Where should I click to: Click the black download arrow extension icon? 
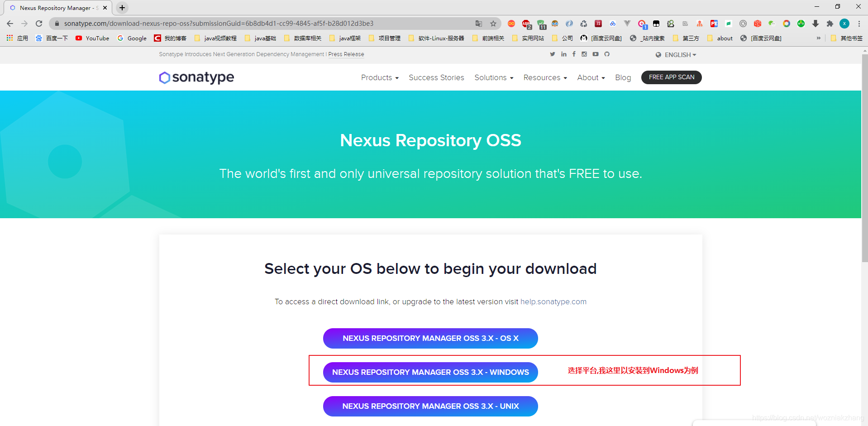click(816, 24)
